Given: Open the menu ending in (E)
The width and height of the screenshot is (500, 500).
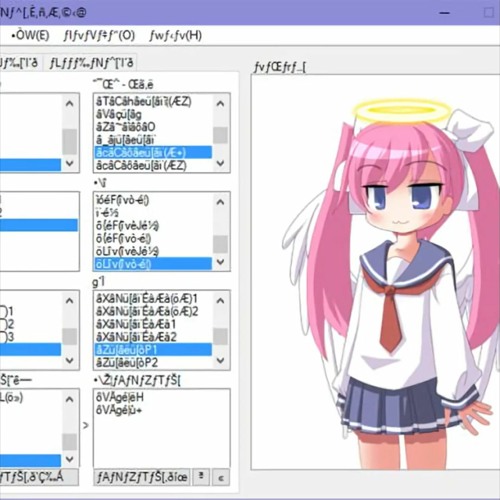Looking at the screenshot, I should pos(30,35).
